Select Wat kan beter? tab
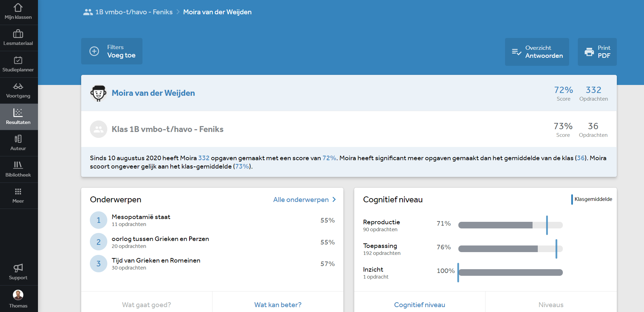Screen dimensions: 644x312 pyautogui.click(x=278, y=305)
